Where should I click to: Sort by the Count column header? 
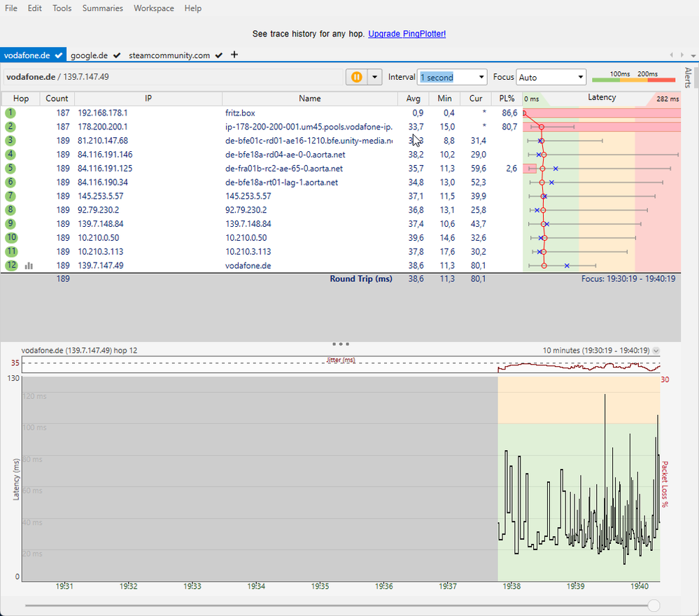57,99
